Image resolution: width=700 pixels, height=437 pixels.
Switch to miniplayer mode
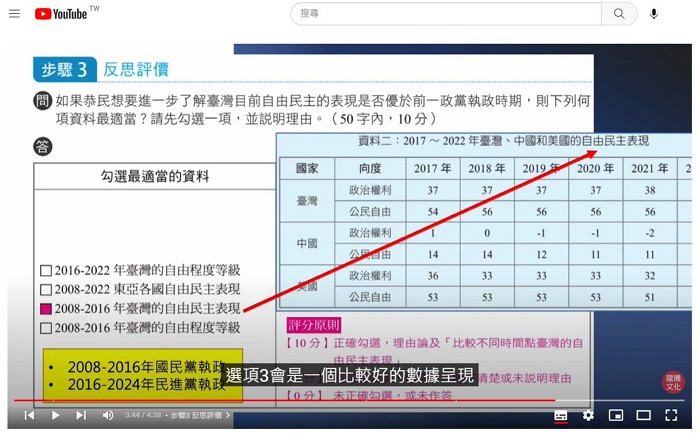616,415
